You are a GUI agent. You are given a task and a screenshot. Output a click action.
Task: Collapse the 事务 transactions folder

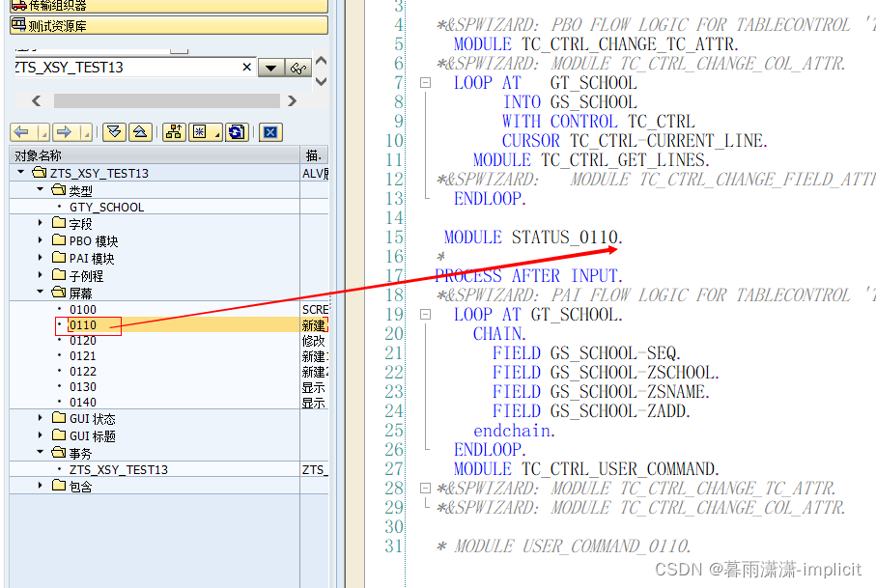[40, 452]
